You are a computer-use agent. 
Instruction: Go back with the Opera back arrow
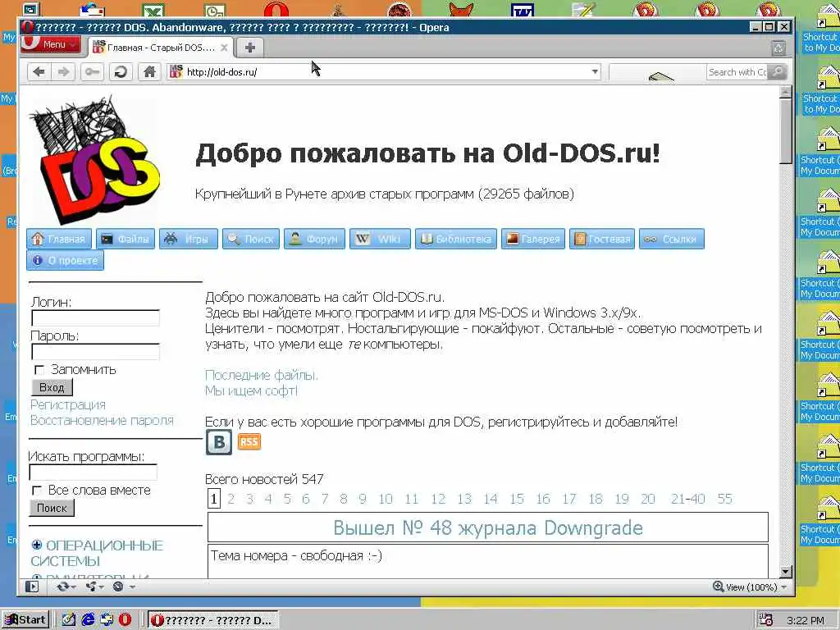39,72
